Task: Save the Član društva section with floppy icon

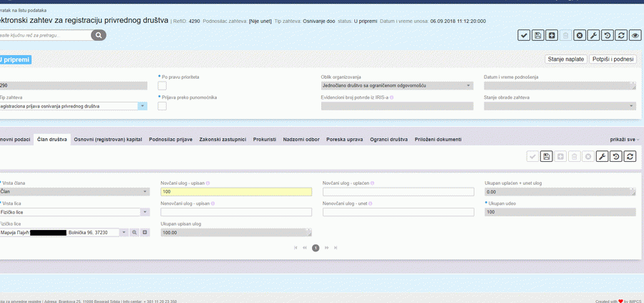Action: pos(547,156)
